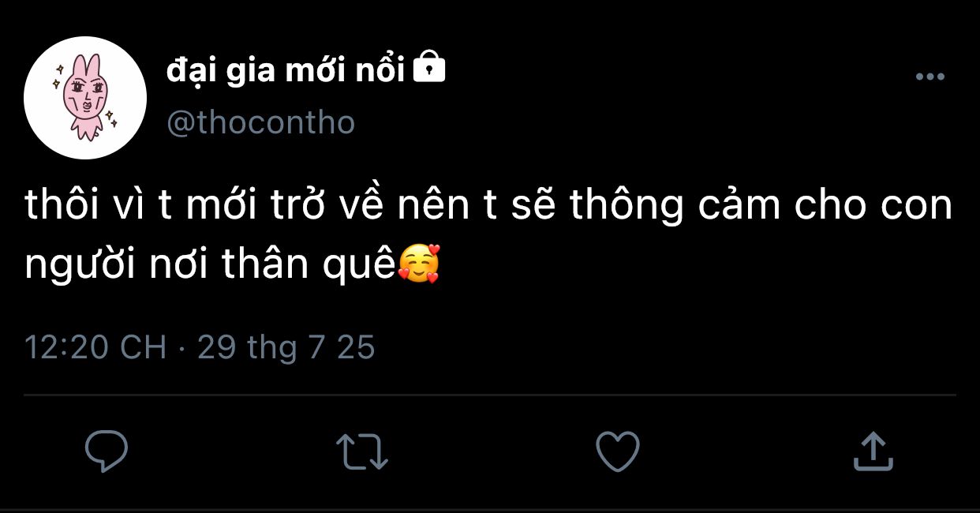Image resolution: width=980 pixels, height=513 pixels.
Task: Click the padlock protected-account icon
Action: point(429,69)
